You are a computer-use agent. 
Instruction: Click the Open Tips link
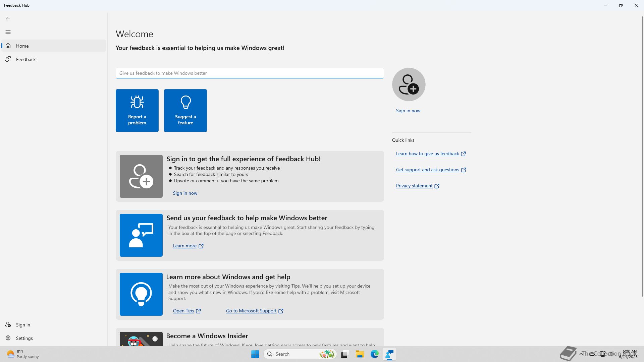coord(183,311)
